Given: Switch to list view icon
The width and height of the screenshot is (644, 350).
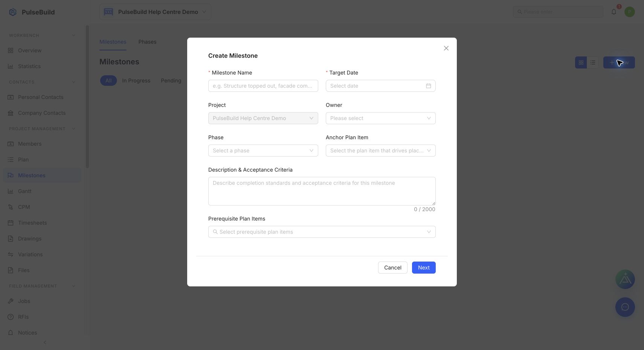Looking at the screenshot, I should [593, 62].
